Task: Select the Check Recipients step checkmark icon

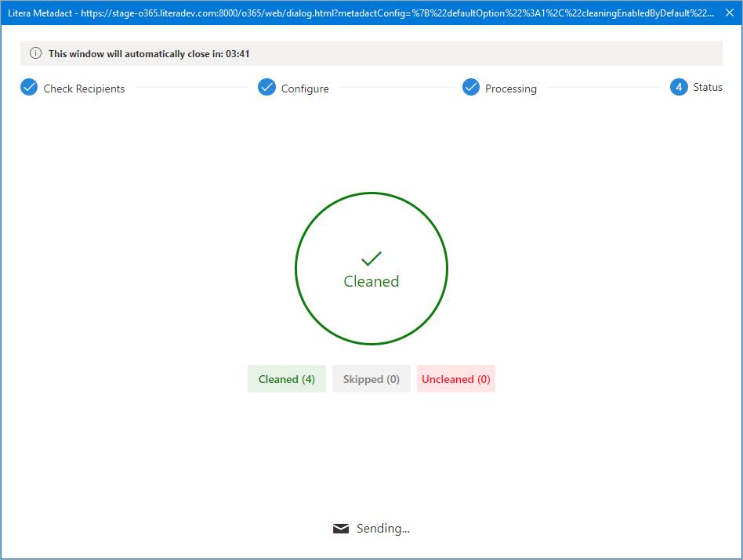Action: [29, 87]
